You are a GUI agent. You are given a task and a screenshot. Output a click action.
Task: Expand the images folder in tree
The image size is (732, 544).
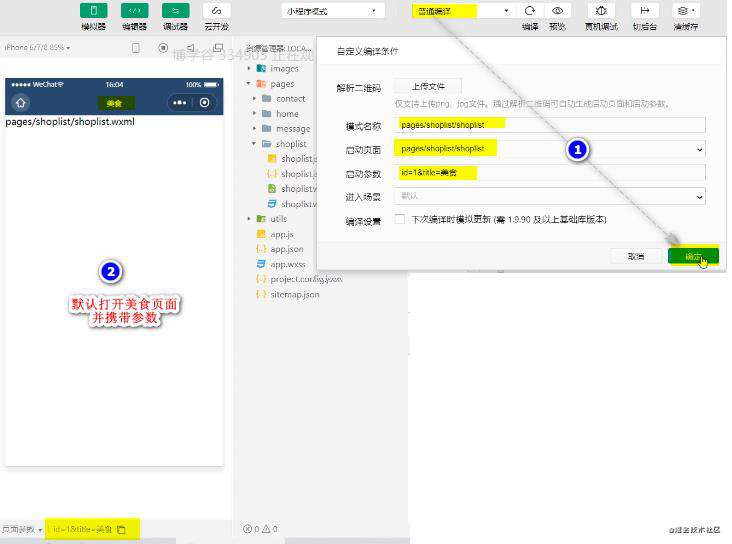click(x=249, y=68)
